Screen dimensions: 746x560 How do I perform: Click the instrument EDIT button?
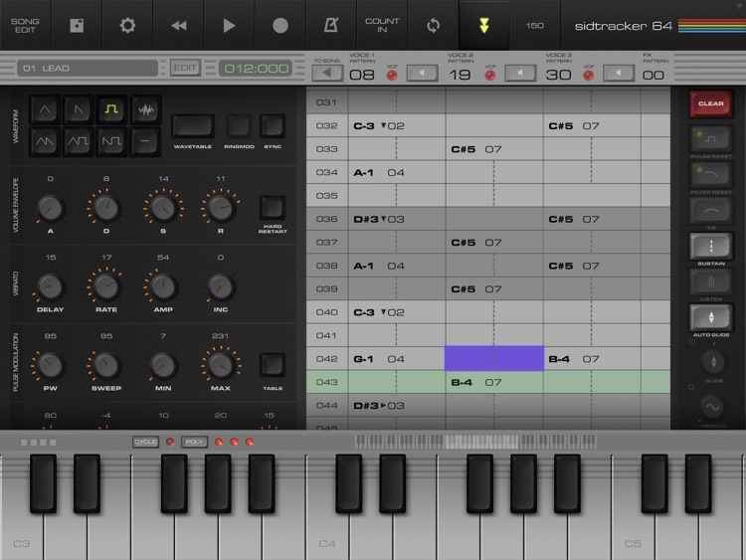[x=185, y=68]
